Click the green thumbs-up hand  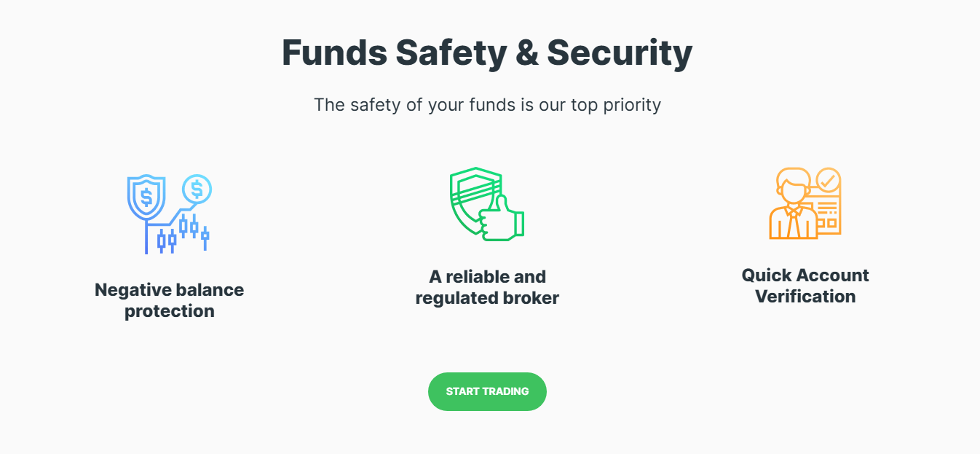pos(501,219)
